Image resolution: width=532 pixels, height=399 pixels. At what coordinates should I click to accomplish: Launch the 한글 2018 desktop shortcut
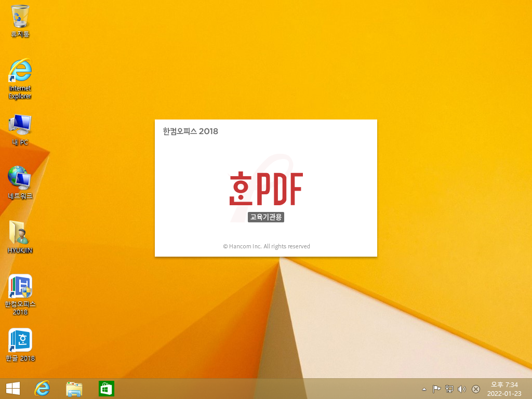click(x=20, y=345)
